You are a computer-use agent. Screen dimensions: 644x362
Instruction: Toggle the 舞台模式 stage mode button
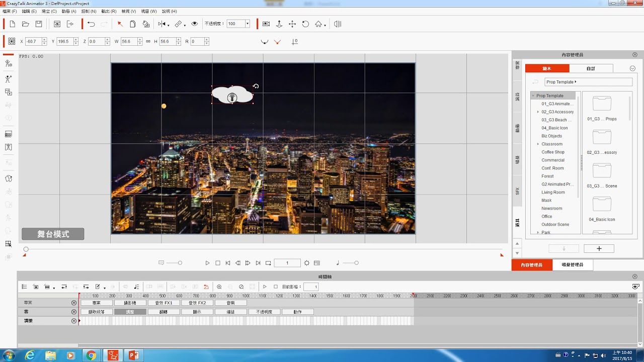[53, 234]
